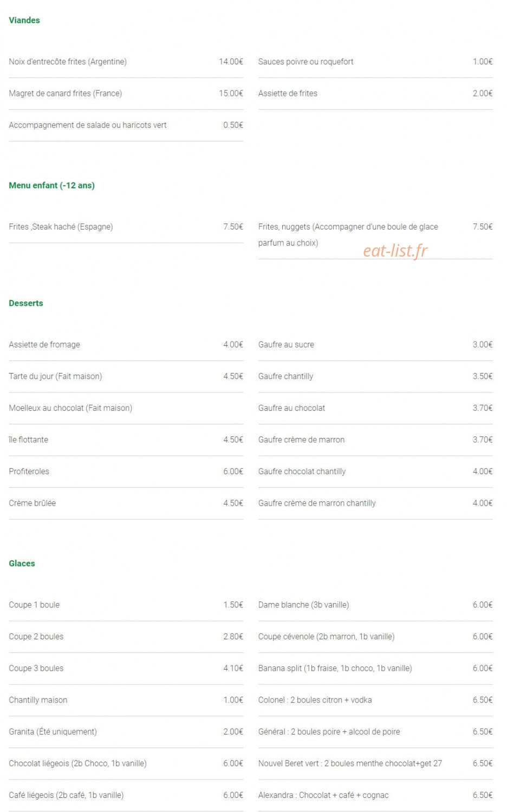Select Gaufre crème de marron chantilly
This screenshot has height=812, width=507.
[317, 503]
